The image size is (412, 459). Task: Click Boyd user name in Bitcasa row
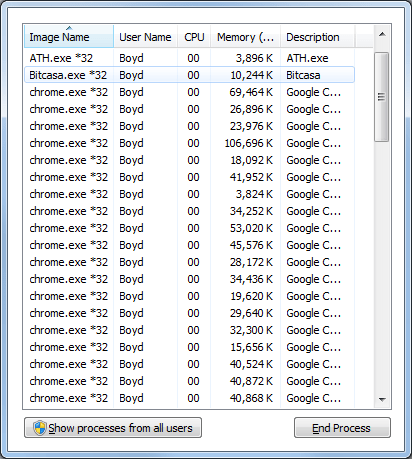coord(131,75)
